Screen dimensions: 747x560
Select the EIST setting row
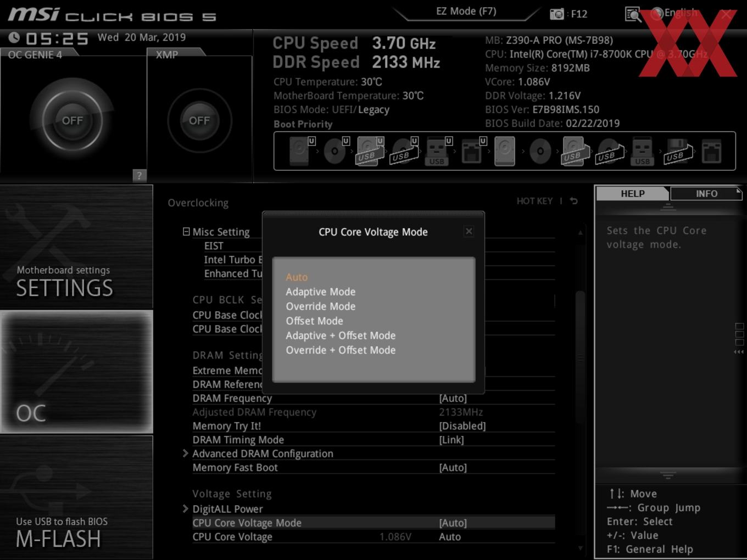214,246
